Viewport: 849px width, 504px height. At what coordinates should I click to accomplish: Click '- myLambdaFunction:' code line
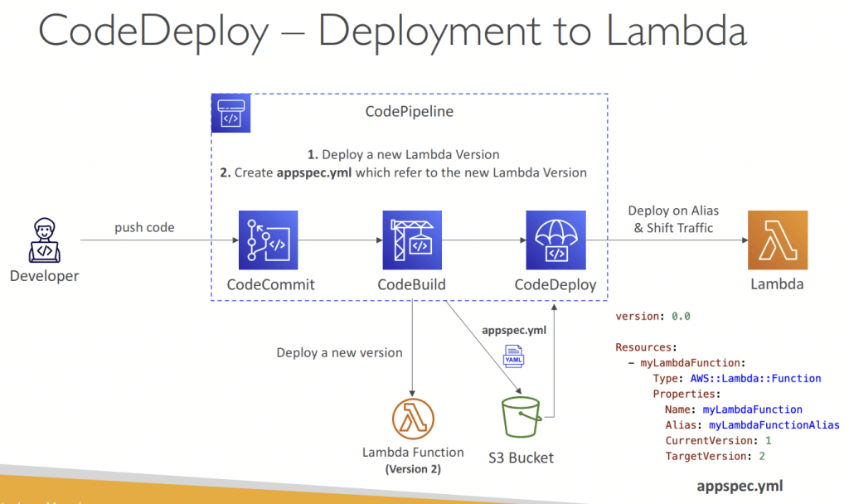pyautogui.click(x=686, y=363)
